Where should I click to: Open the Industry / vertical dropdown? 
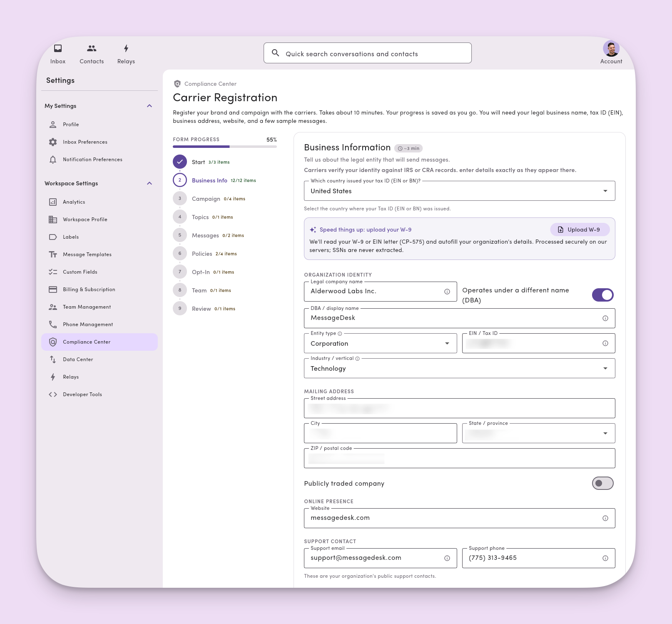[460, 368]
